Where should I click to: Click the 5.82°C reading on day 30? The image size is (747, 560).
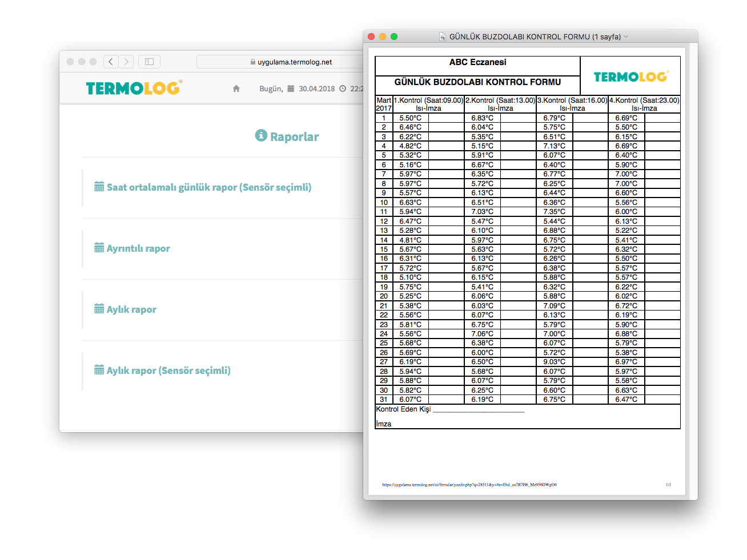[411, 390]
